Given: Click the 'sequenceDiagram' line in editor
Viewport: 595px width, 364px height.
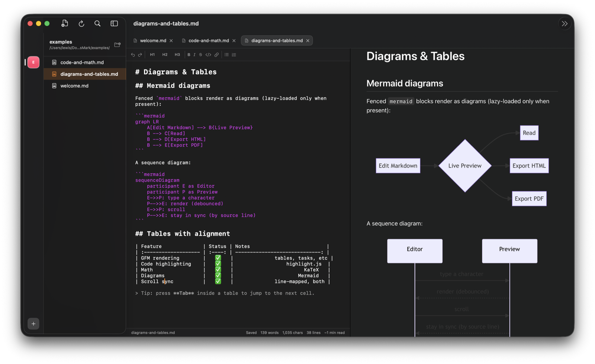Looking at the screenshot, I should point(157,180).
